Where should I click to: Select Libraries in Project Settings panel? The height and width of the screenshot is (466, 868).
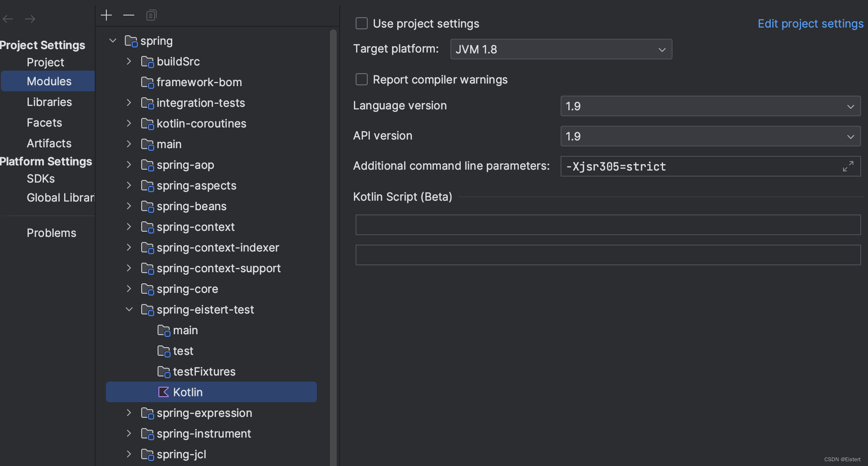click(49, 102)
